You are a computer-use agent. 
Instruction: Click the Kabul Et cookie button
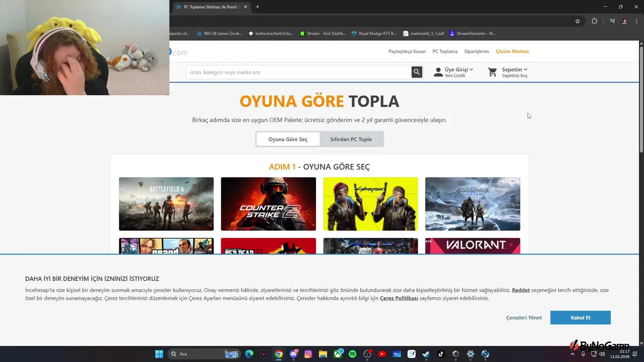pyautogui.click(x=580, y=318)
